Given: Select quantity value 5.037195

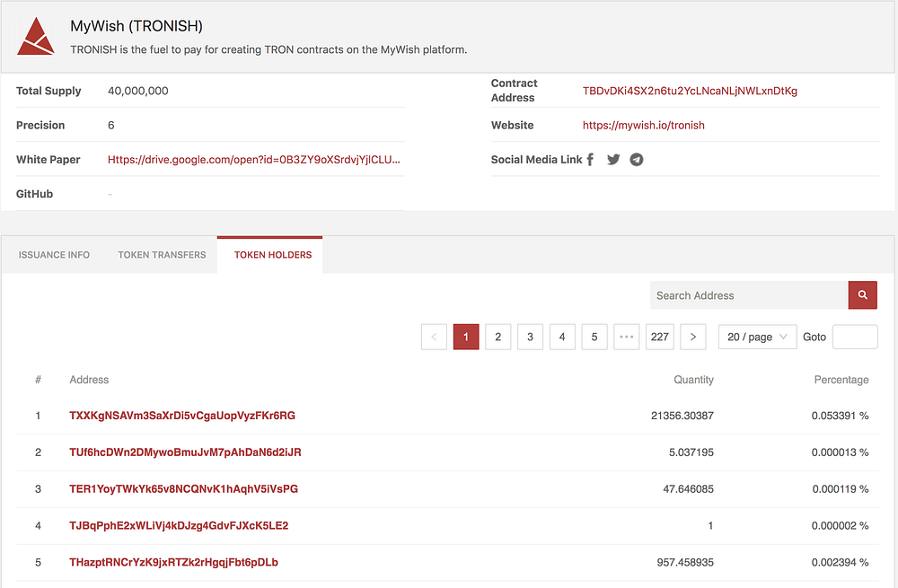Looking at the screenshot, I should (691, 452).
